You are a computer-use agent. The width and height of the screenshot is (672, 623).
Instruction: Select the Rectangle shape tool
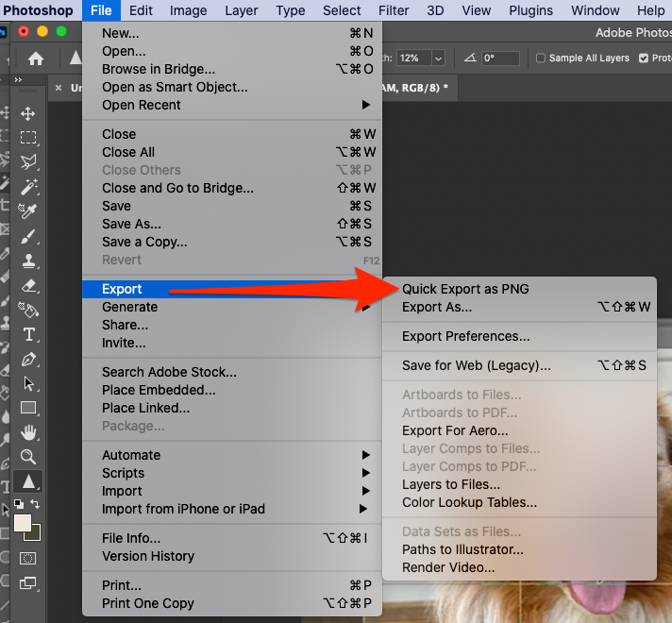point(28,408)
